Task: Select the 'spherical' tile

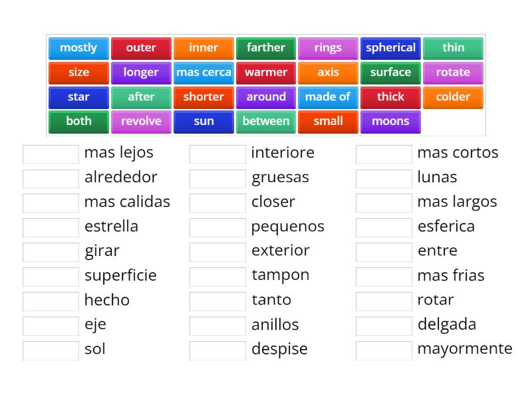Action: [x=390, y=47]
